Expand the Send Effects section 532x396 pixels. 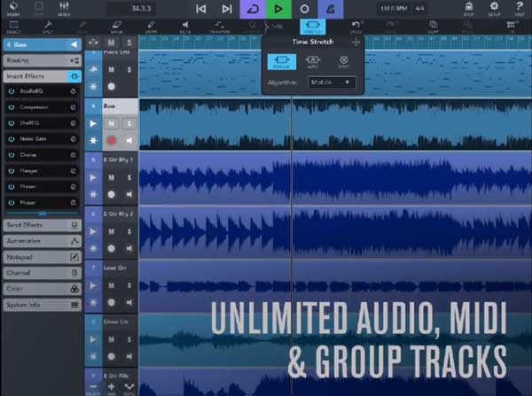coord(41,225)
